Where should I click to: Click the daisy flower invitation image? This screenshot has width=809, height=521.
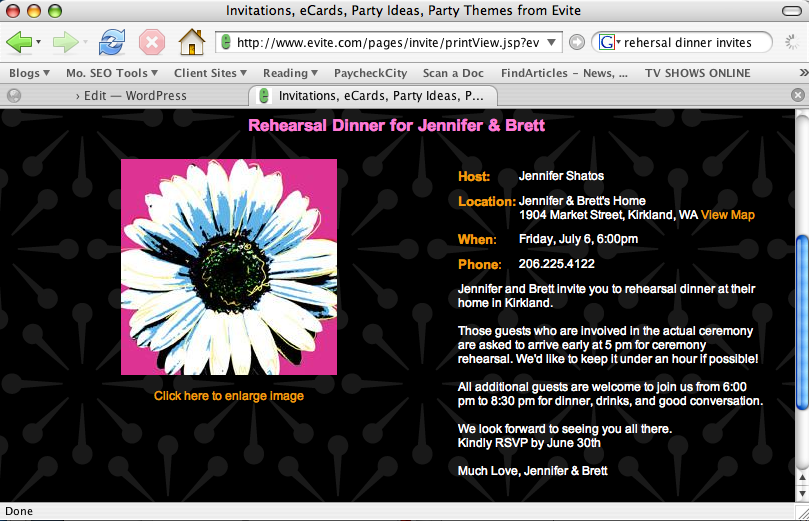coord(229,267)
